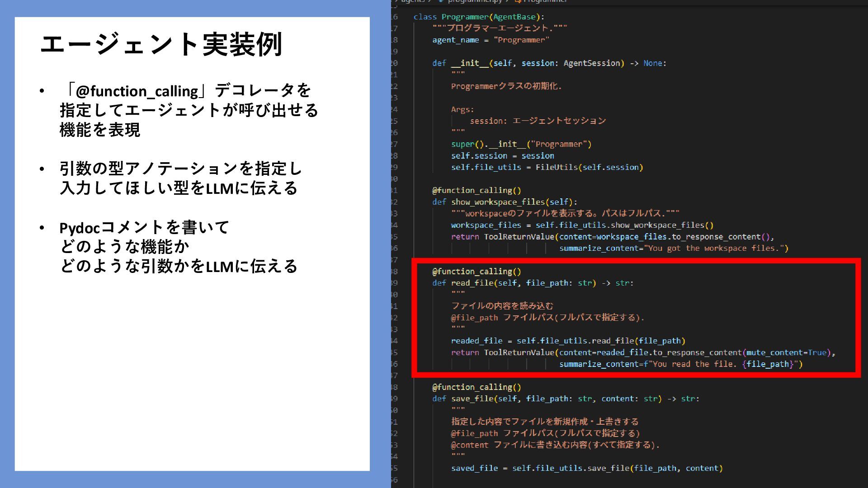Click return line with content=readed_file.to_response_content
The width and height of the screenshot is (868, 488).
pyautogui.click(x=643, y=352)
